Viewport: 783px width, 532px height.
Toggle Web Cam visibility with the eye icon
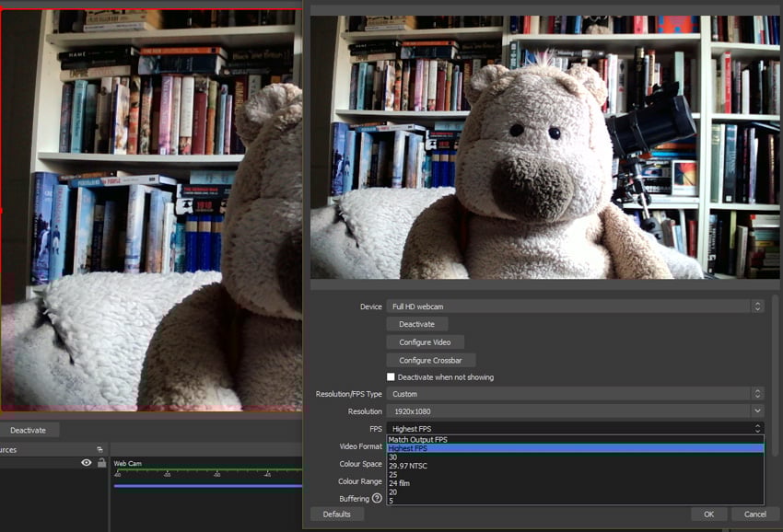pyautogui.click(x=87, y=463)
